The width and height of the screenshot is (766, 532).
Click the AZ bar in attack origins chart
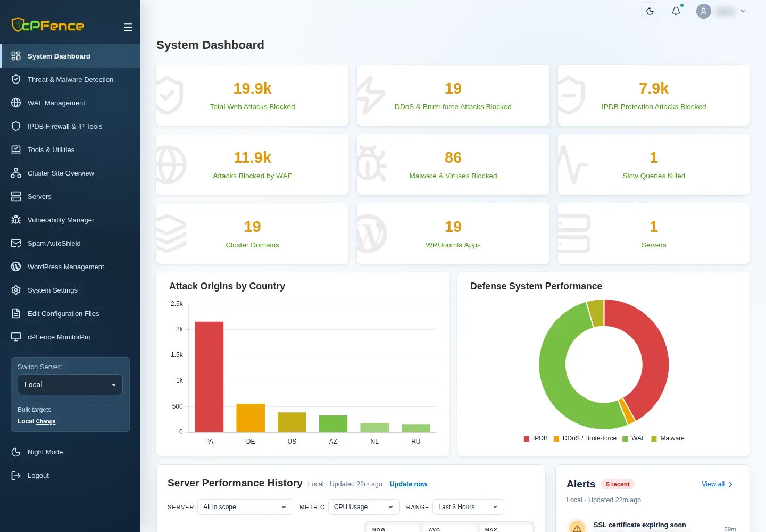tap(333, 423)
